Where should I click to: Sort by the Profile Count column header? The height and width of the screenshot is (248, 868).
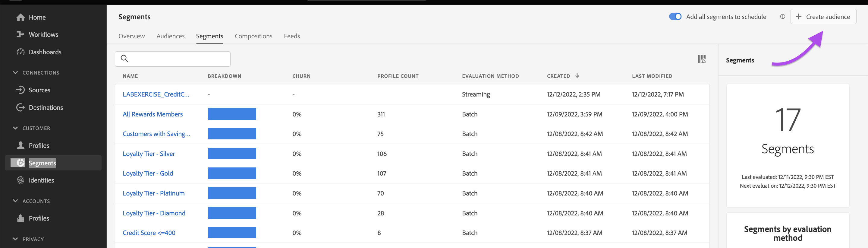click(x=398, y=76)
